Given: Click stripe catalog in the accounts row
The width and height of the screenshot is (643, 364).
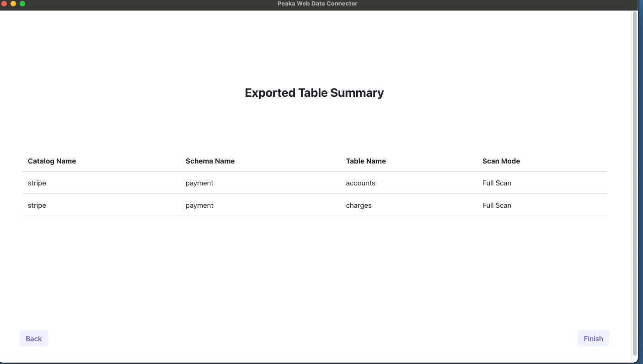Looking at the screenshot, I should pos(37,183).
